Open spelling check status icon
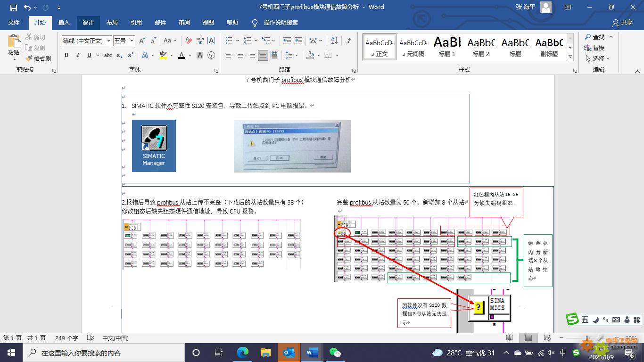Image resolution: width=644 pixels, height=362 pixels. pos(91,338)
